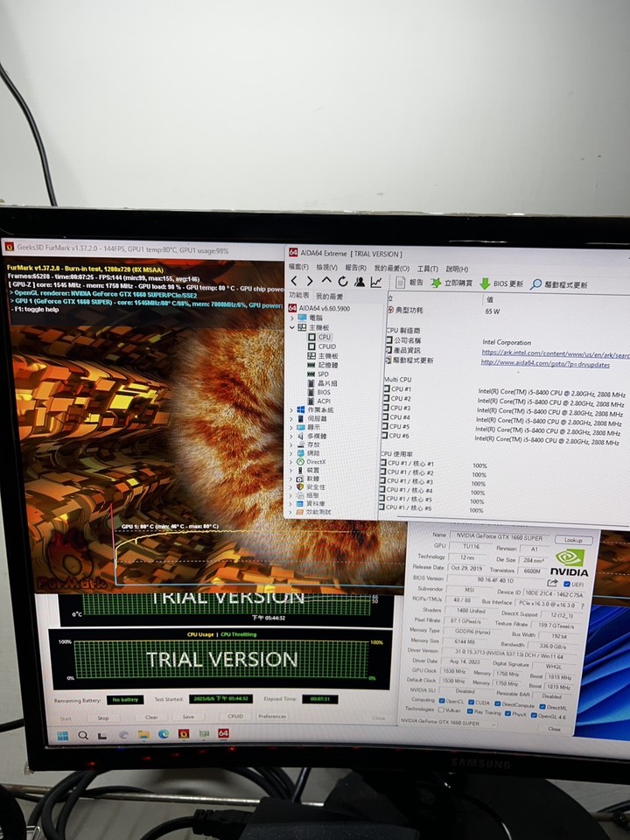Toggle the CUDA checkbox

pos(472,702)
